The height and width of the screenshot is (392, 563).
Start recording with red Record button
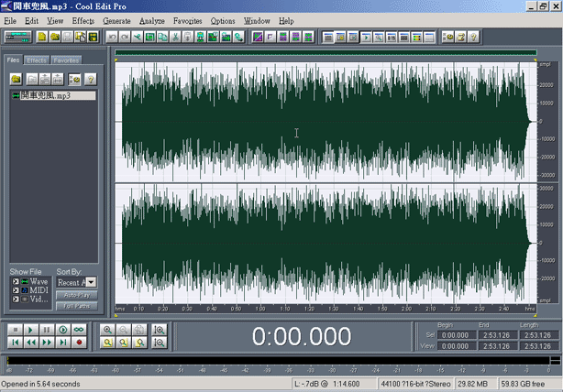(79, 343)
